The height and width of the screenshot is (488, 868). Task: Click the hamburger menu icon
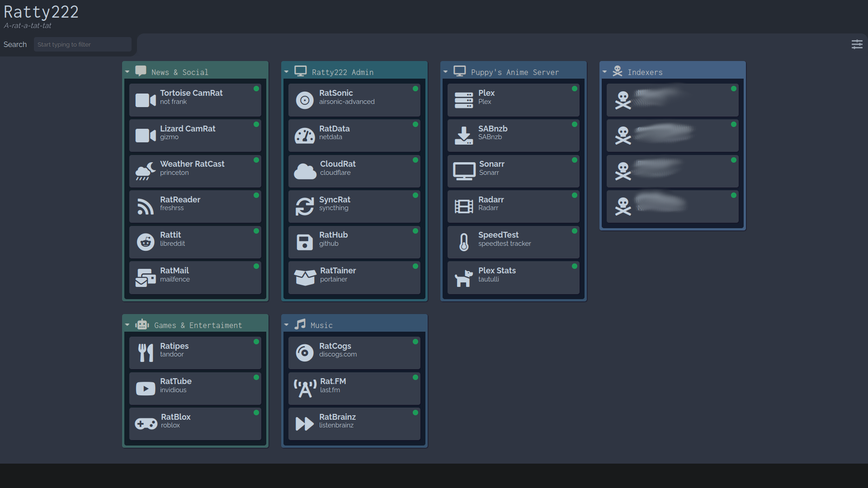857,45
